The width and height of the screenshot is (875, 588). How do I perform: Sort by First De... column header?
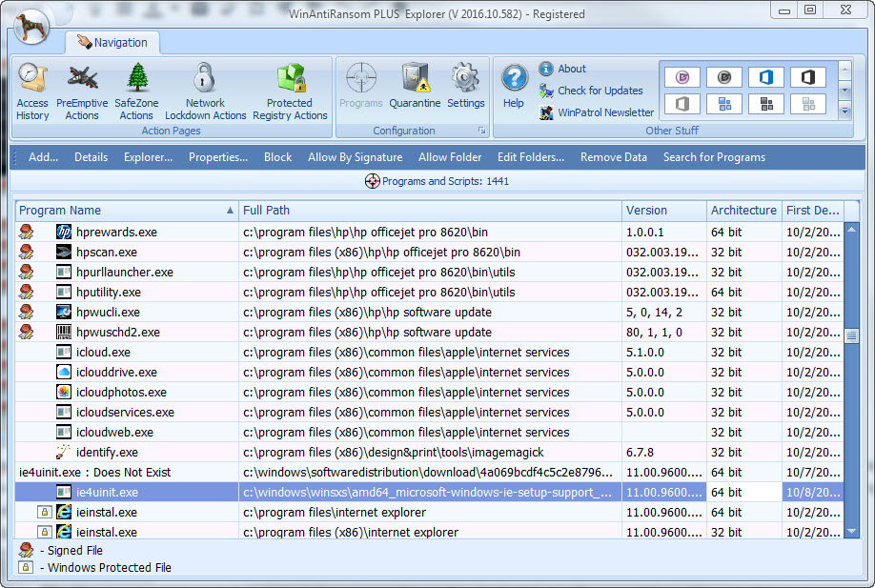pyautogui.click(x=812, y=211)
